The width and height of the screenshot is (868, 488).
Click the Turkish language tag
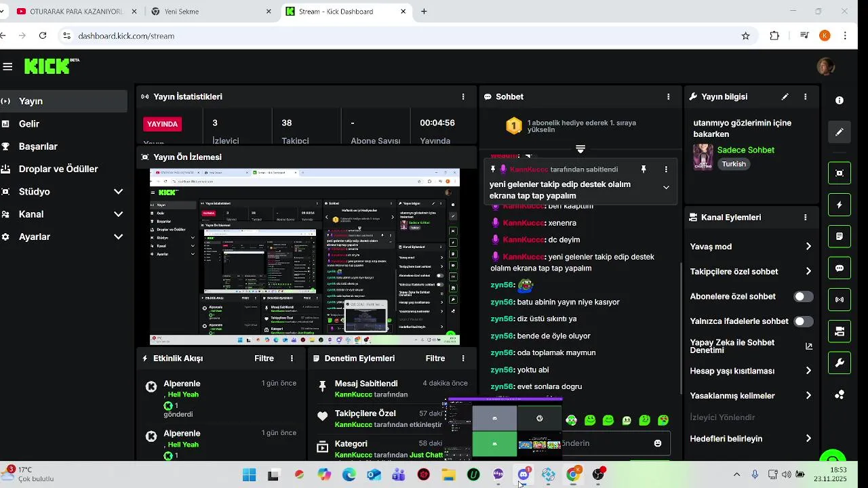pos(734,164)
